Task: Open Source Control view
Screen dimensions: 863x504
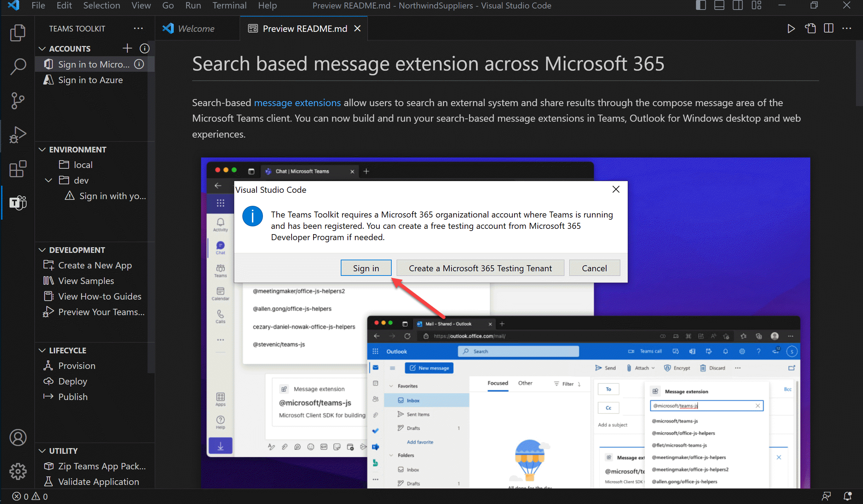Action: coord(18,101)
